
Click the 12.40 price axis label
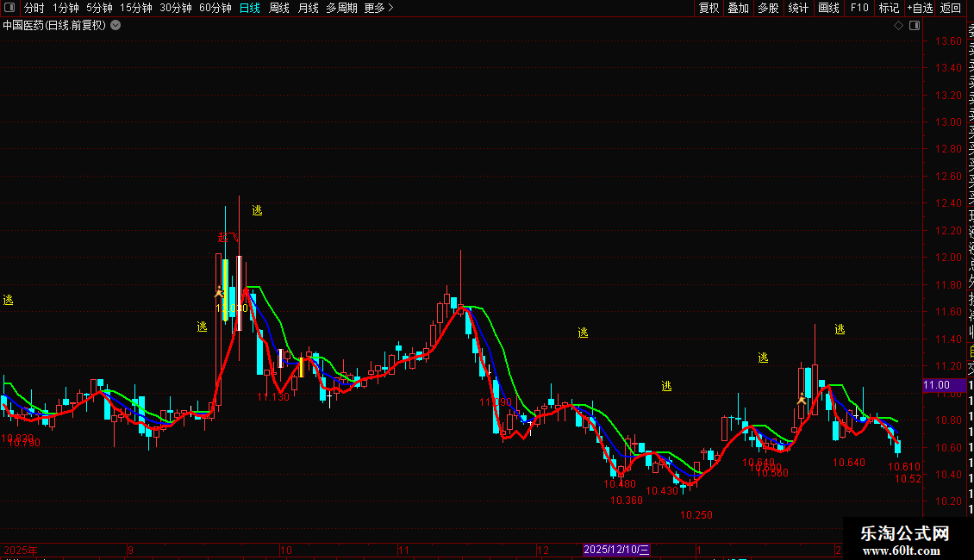click(x=948, y=203)
